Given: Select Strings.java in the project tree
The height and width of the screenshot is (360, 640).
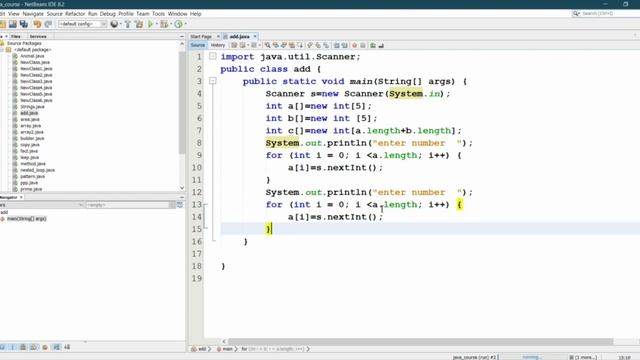Looking at the screenshot, I should [x=32, y=107].
